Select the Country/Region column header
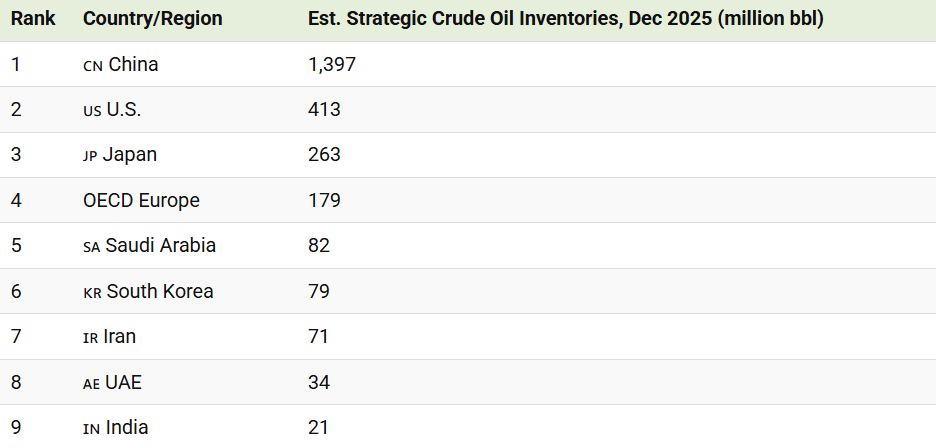Image resolution: width=936 pixels, height=448 pixels. pyautogui.click(x=153, y=19)
